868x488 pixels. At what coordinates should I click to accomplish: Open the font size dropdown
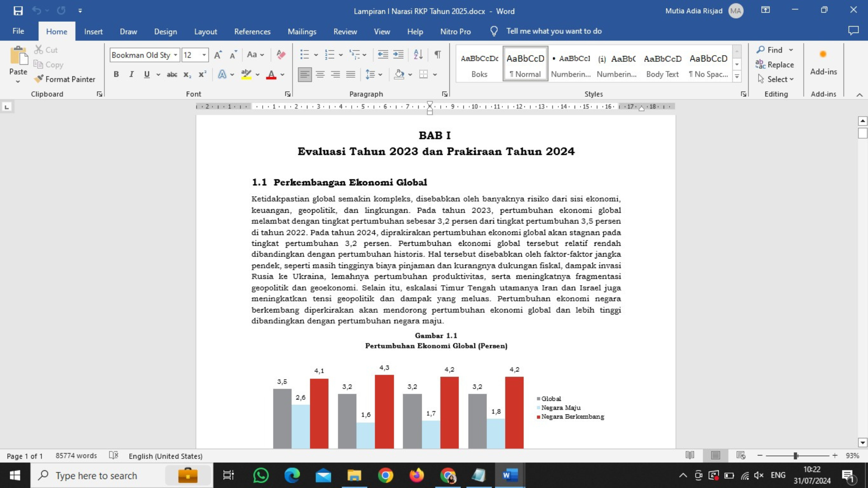coord(204,55)
